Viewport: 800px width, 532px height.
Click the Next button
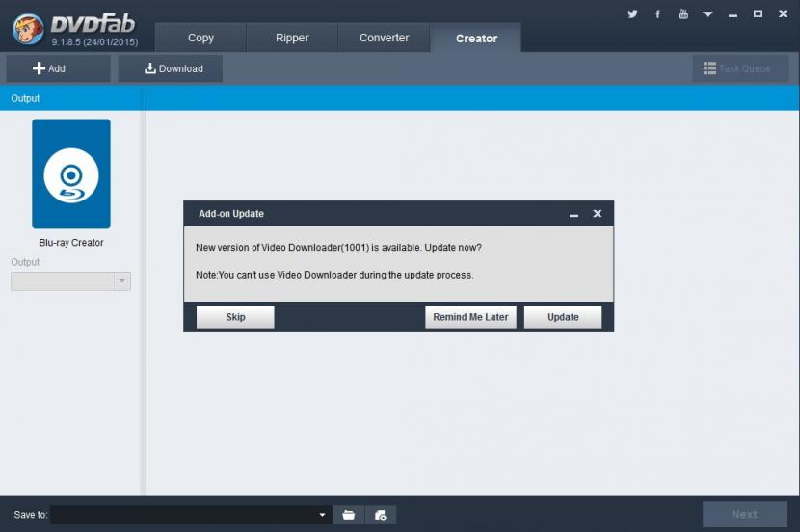(744, 514)
